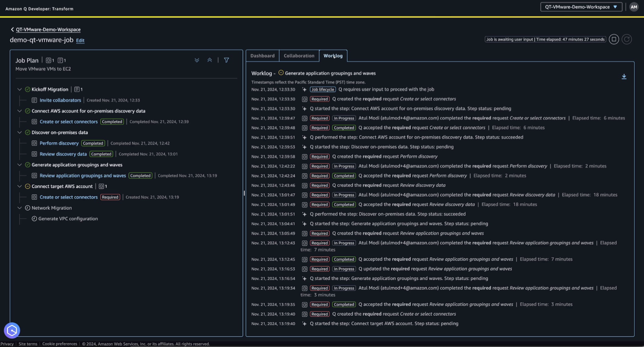Switch to the Dashboard tab
The height and width of the screenshot is (347, 644).
pos(262,56)
